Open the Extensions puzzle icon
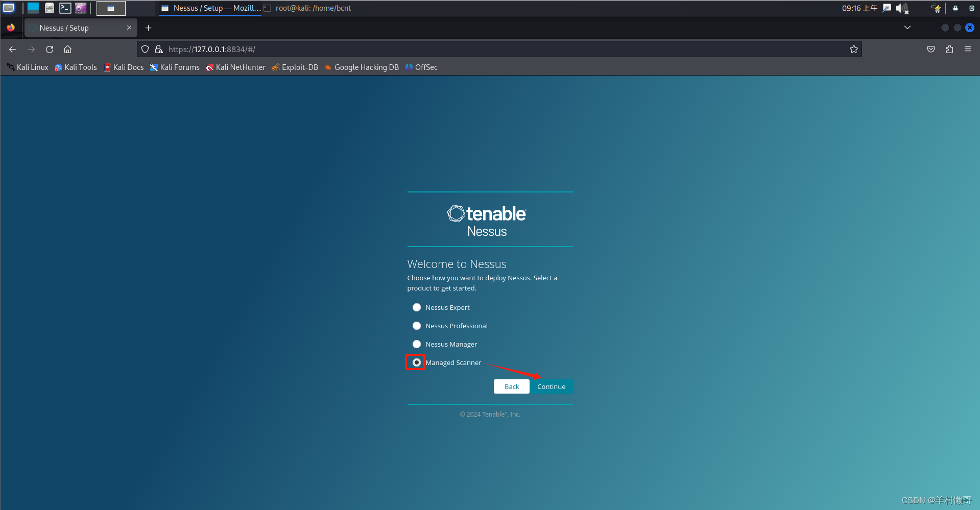This screenshot has width=980, height=510. [x=949, y=50]
